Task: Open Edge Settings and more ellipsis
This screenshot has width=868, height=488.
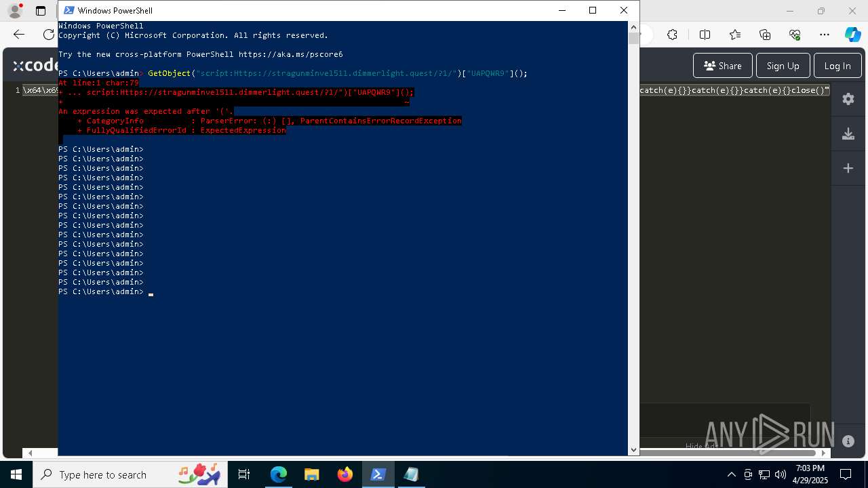Action: [x=825, y=35]
